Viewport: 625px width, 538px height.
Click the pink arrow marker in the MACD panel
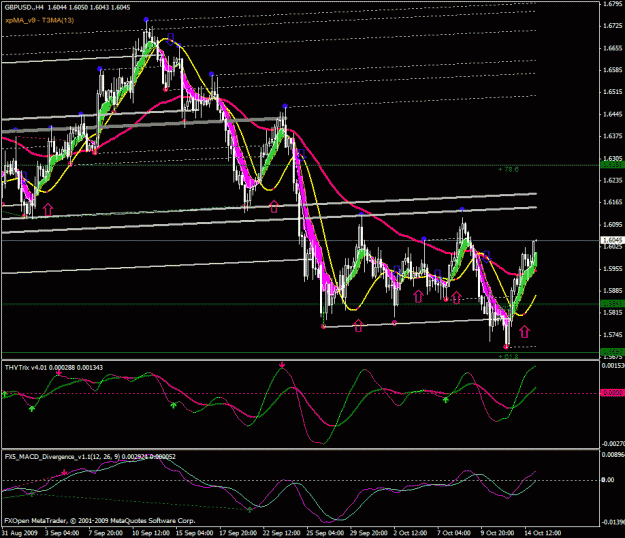[x=65, y=473]
